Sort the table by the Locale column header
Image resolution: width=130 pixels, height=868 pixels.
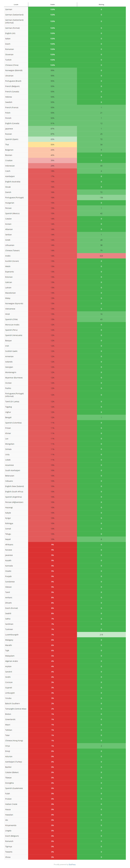pos(16,4)
